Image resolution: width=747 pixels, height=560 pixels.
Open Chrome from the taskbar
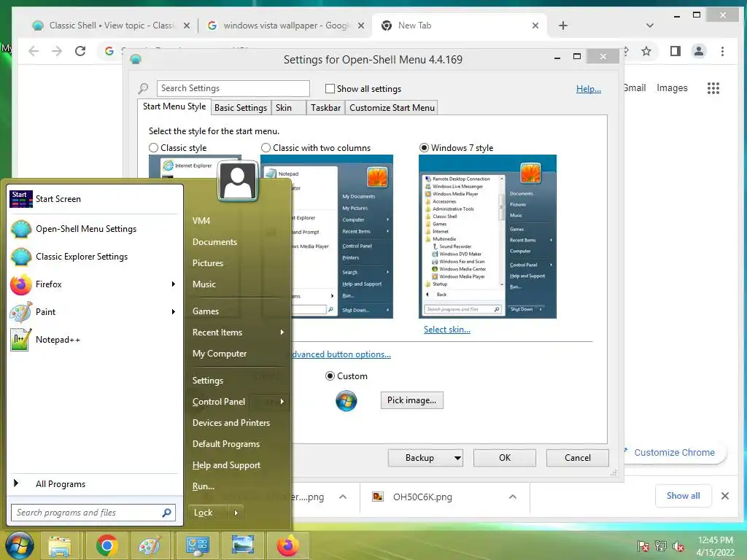pyautogui.click(x=107, y=545)
